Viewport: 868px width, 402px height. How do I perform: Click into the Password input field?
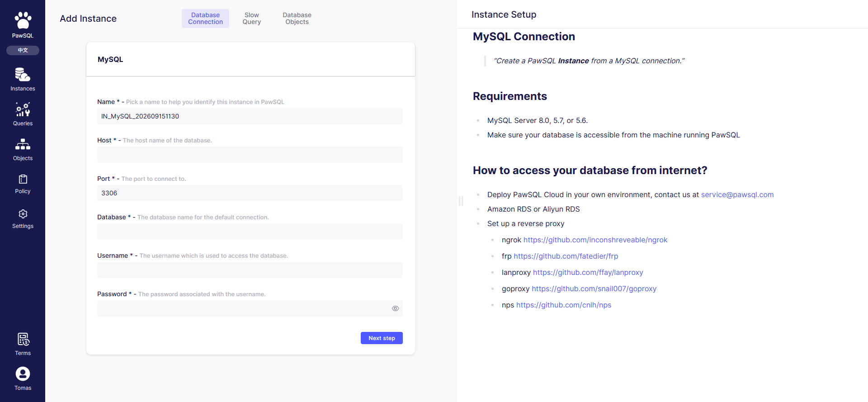point(250,308)
